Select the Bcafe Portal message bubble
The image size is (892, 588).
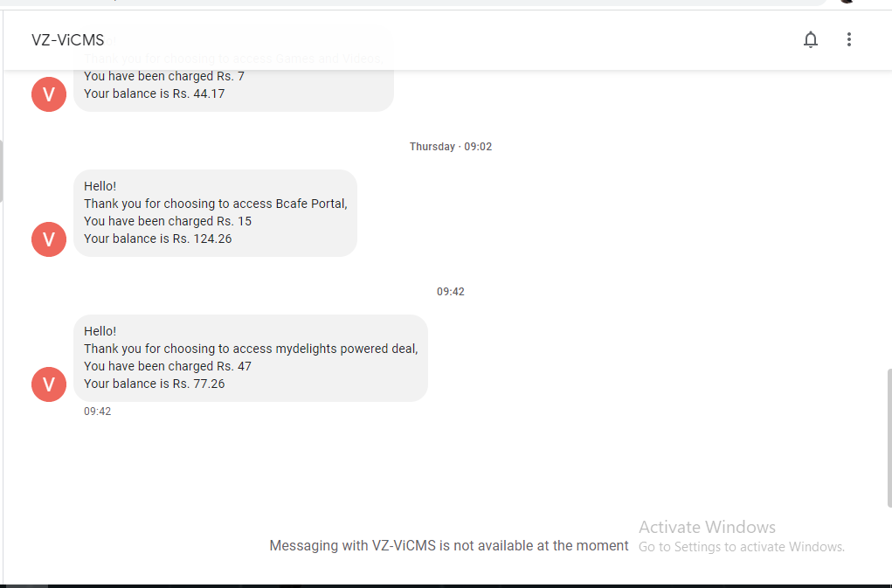215,213
